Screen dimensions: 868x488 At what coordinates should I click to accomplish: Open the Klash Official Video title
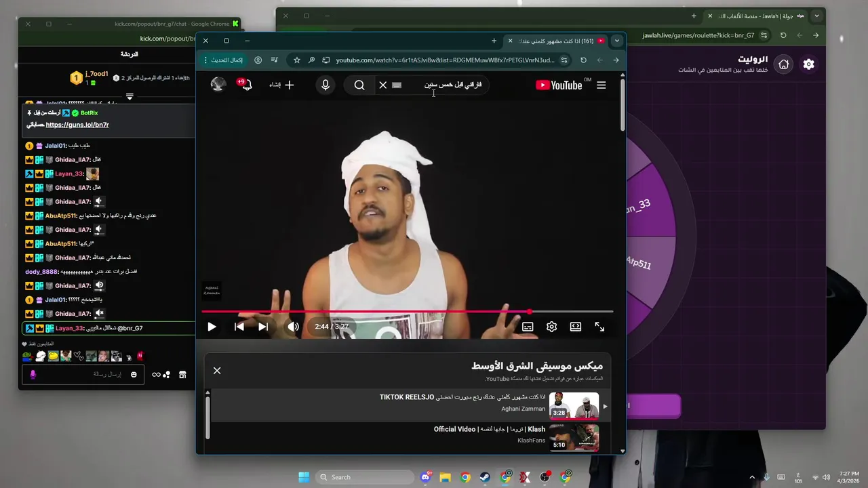pos(490,429)
